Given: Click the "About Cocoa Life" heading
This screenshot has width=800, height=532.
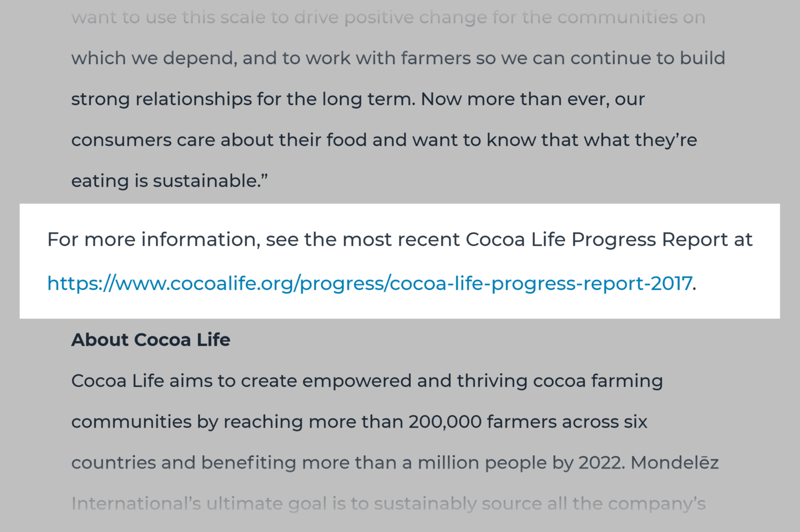Looking at the screenshot, I should pos(150,340).
